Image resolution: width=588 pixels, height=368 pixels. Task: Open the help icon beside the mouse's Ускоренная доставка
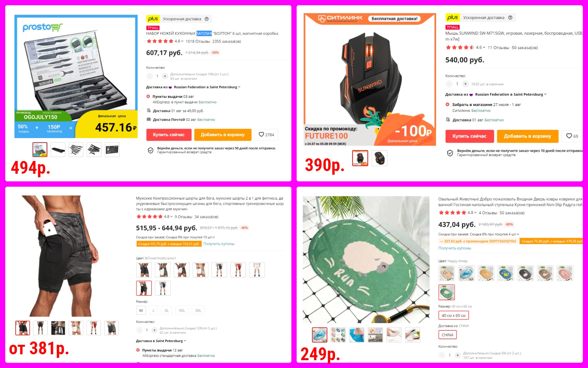[510, 18]
